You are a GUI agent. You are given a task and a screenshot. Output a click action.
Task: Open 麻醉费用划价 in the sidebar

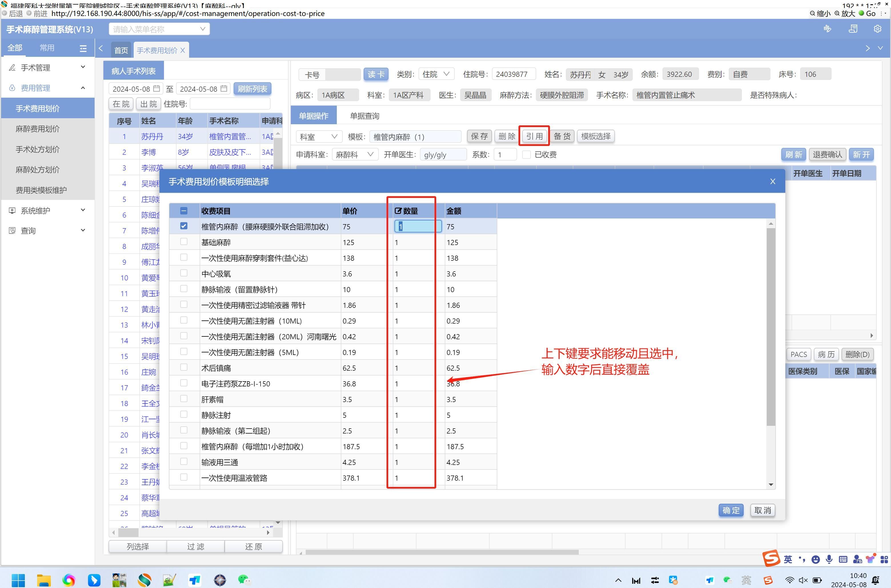coord(37,129)
